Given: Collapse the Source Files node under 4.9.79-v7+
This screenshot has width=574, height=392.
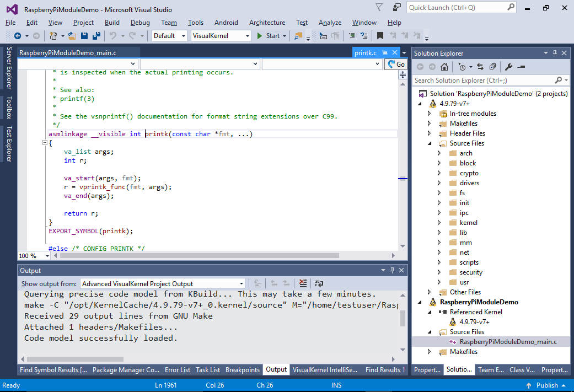Looking at the screenshot, I should (430, 143).
